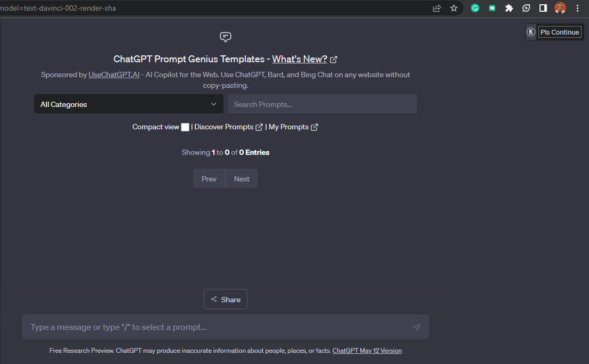Toggle the browser side panel icon
Screen dimensions: 589x364
[x=543, y=8]
